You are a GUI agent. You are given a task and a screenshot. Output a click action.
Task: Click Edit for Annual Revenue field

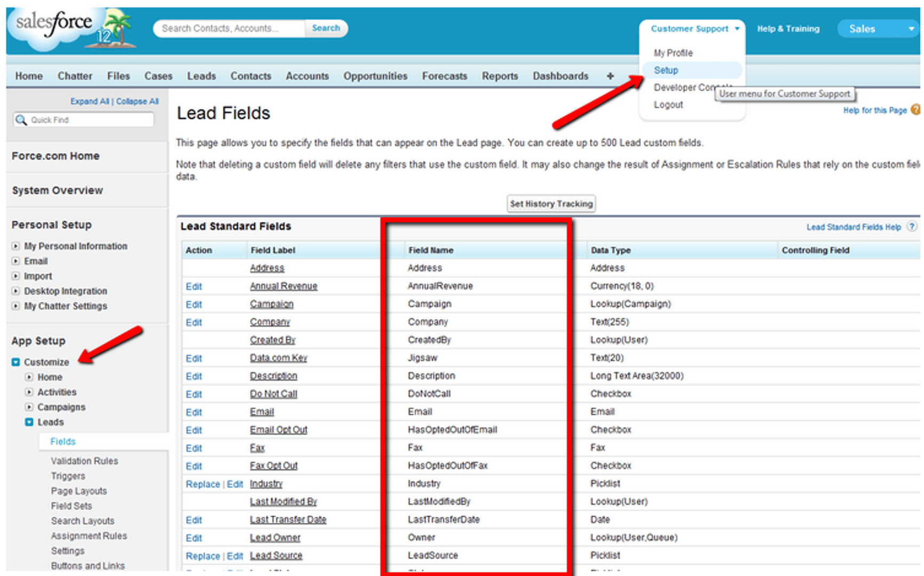pyautogui.click(x=194, y=286)
